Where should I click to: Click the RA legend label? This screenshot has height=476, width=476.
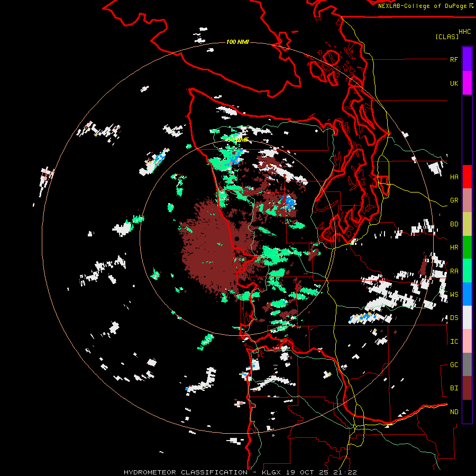pos(454,271)
